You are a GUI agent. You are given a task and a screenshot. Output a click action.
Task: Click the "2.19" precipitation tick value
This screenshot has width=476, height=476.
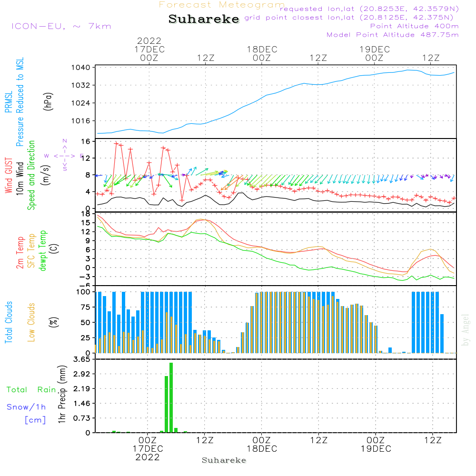82,388
